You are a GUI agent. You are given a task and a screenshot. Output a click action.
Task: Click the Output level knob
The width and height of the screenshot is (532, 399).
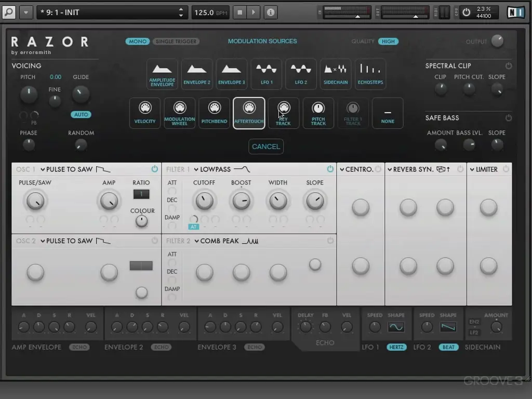pyautogui.click(x=497, y=41)
